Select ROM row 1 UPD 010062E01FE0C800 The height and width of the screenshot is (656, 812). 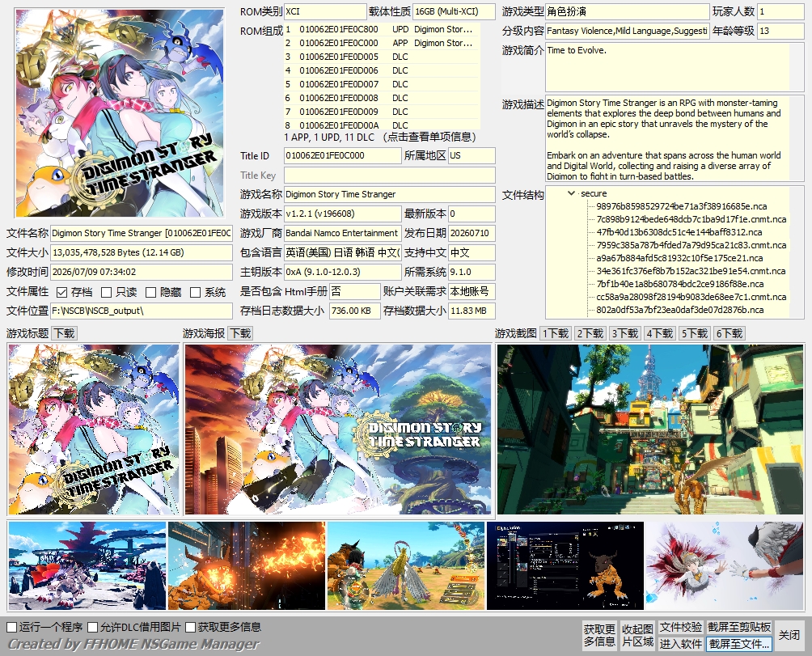point(383,29)
